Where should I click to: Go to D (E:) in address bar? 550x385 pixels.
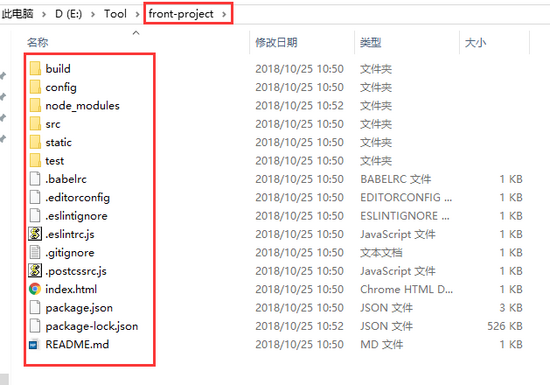(x=68, y=14)
